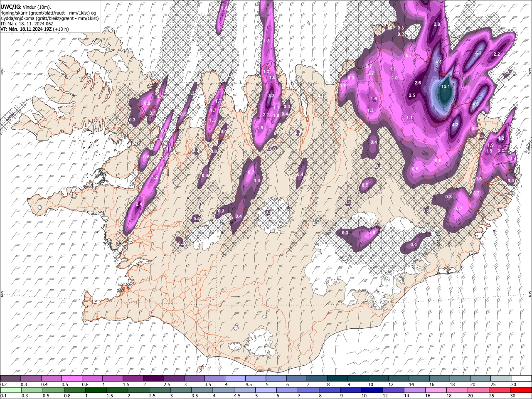Click the 2.4 value in the western snow band
The image size is (532, 399).
pos(139,204)
